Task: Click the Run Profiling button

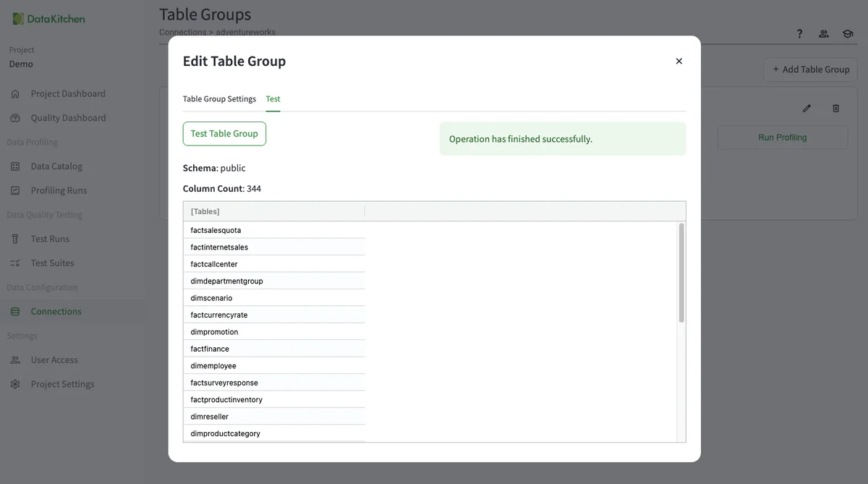Action: coord(782,137)
